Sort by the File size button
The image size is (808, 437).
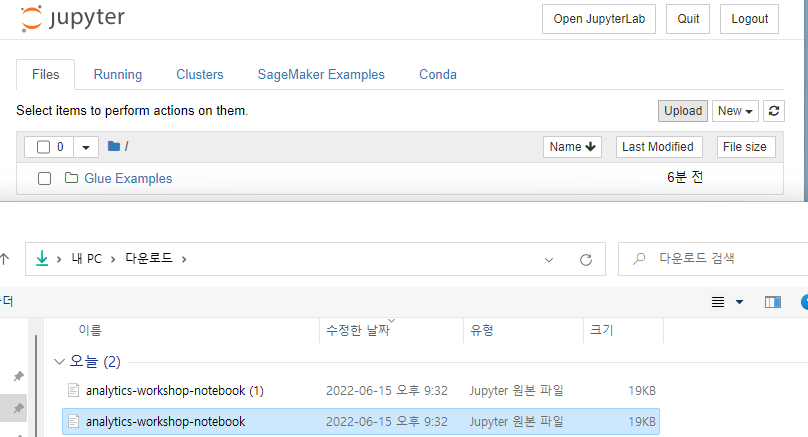tap(746, 147)
